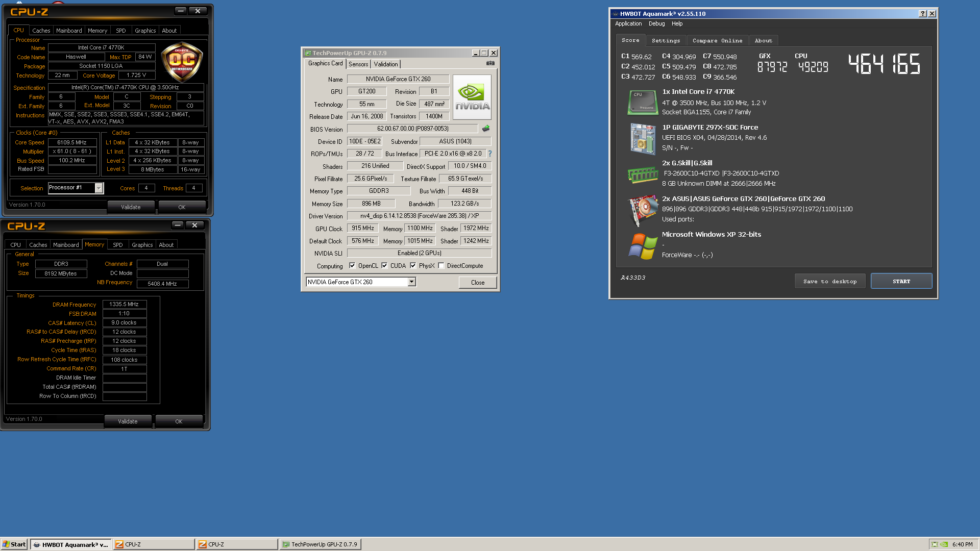Click the CPU-Z Core Speed value field
Image resolution: width=980 pixels, height=551 pixels.
click(x=72, y=142)
